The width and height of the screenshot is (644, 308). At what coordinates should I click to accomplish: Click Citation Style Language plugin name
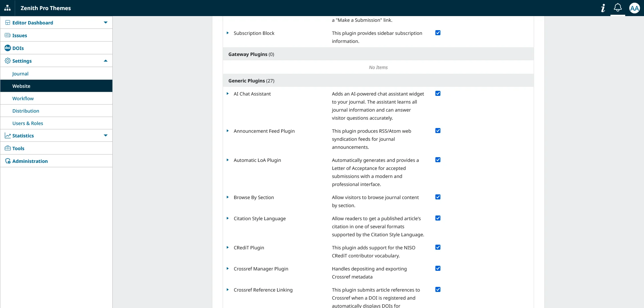click(260, 218)
